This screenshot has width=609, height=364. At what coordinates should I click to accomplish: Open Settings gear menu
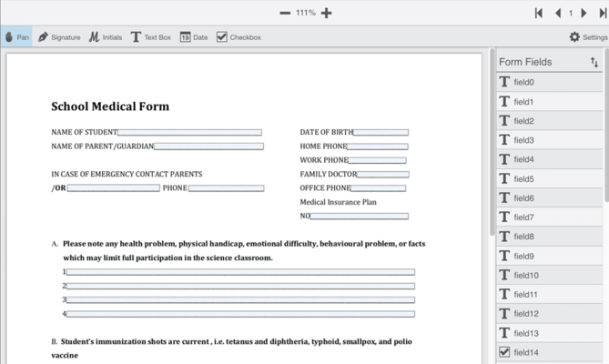(588, 37)
